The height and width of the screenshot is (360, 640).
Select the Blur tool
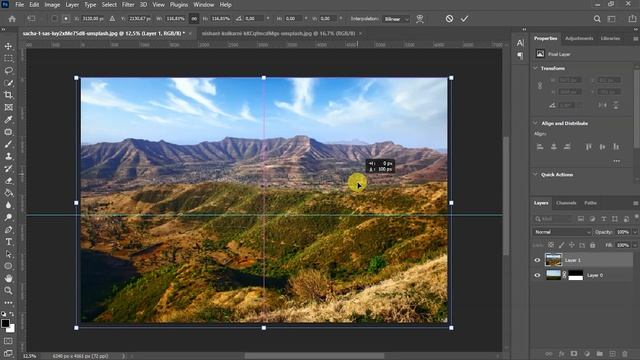tap(8, 205)
